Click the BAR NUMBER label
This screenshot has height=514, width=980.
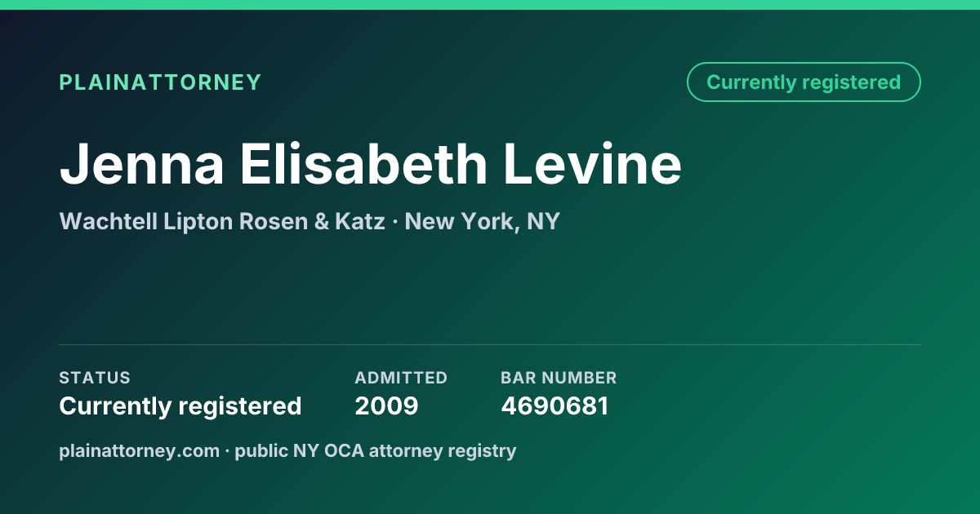(x=559, y=378)
